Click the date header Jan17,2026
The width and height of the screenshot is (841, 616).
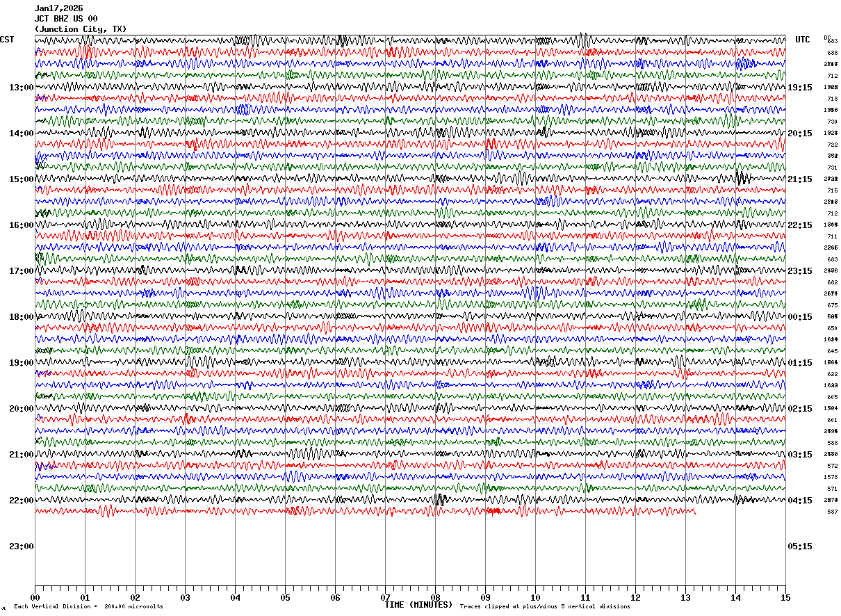tap(59, 8)
